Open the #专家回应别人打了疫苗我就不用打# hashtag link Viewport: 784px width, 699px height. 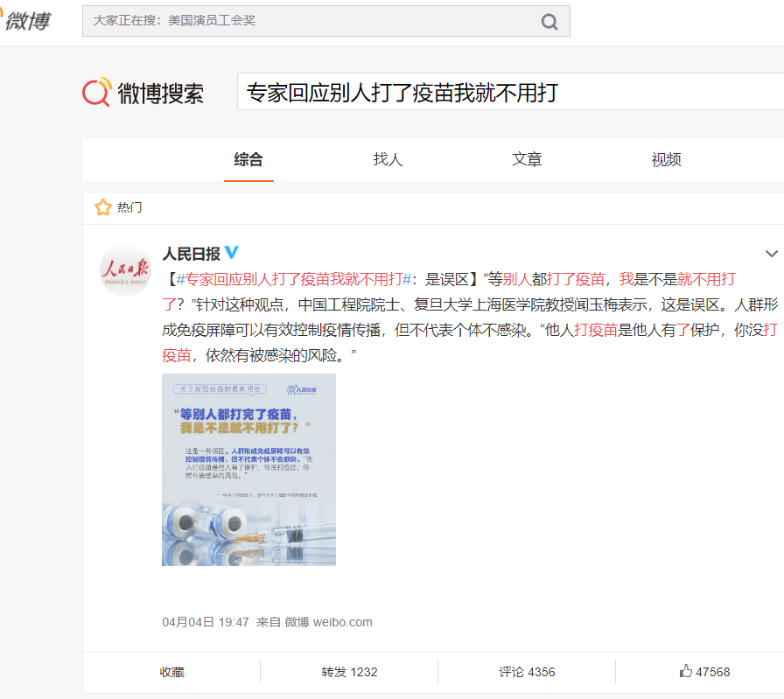pos(294,279)
